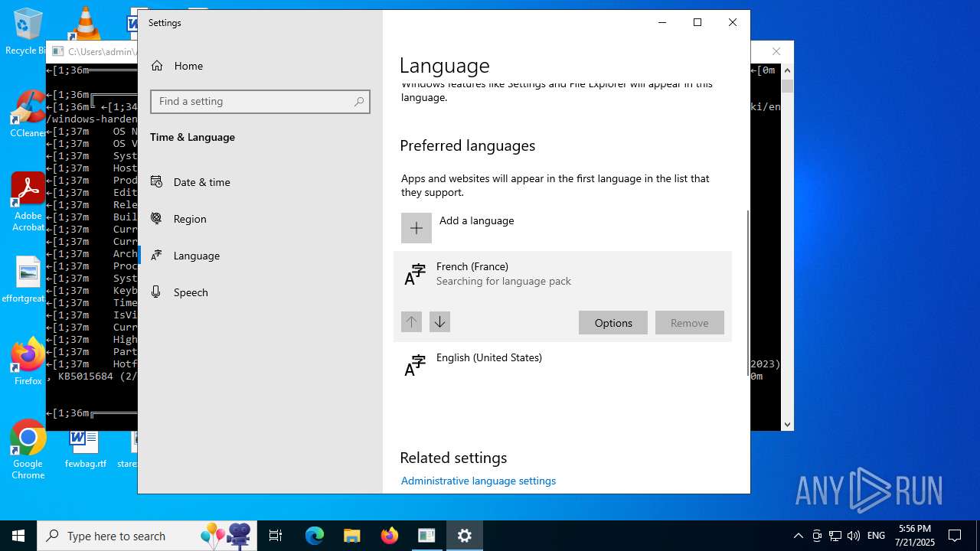Open Google Chrome desktop shortcut
Image resolution: width=980 pixels, height=551 pixels.
28,450
